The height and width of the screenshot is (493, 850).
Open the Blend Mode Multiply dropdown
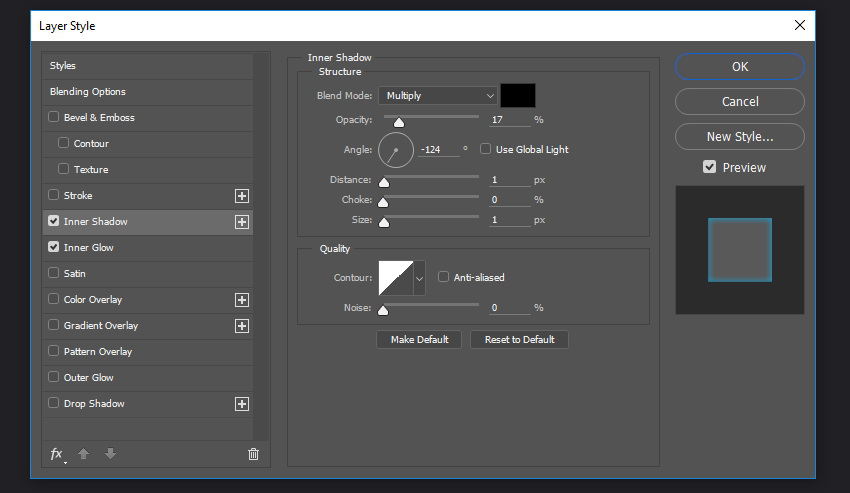coord(437,95)
